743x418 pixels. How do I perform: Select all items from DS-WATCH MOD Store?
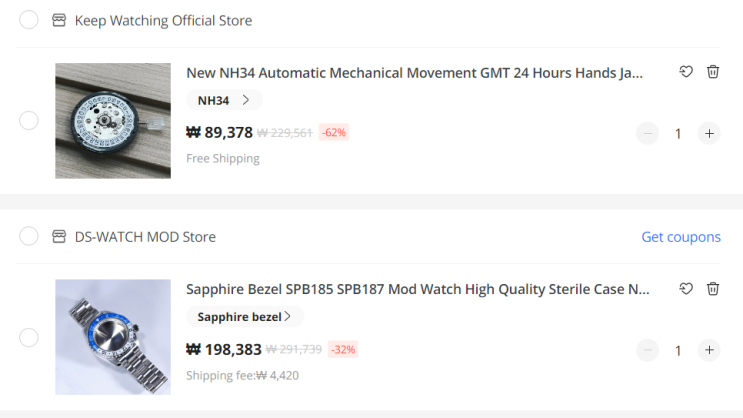[x=29, y=237]
